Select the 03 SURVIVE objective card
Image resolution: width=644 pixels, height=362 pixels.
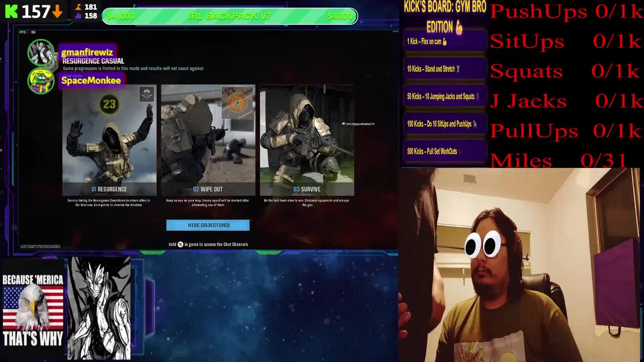coord(307,140)
